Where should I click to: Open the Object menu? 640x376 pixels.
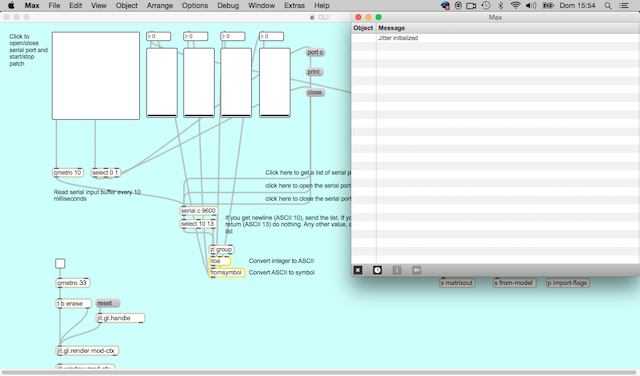(127, 5)
